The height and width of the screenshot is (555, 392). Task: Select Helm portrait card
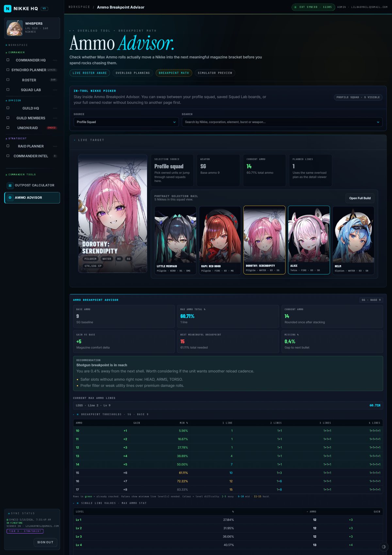353,240
